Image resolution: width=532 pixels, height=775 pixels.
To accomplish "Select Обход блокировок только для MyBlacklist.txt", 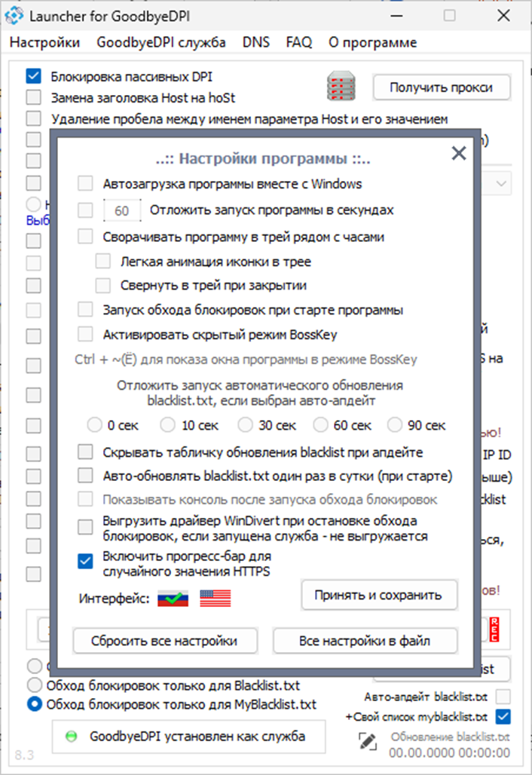I will [35, 704].
